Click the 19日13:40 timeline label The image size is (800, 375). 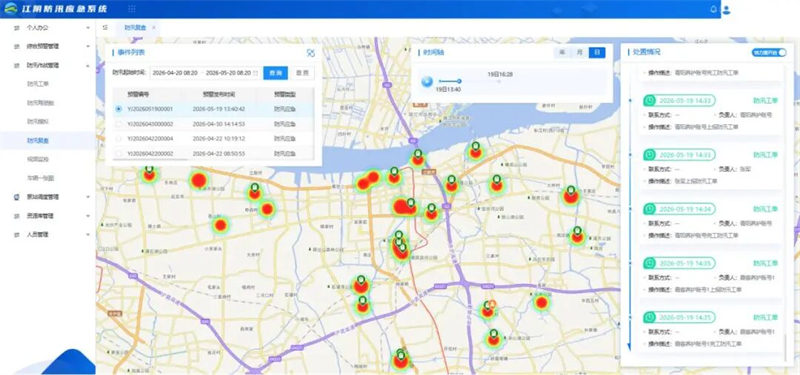click(x=448, y=89)
